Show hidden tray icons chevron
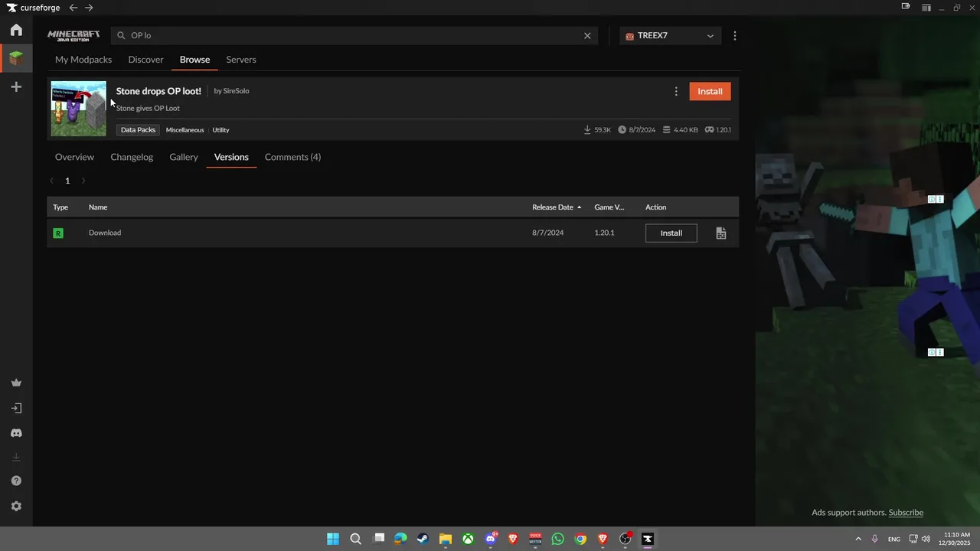 (858, 539)
